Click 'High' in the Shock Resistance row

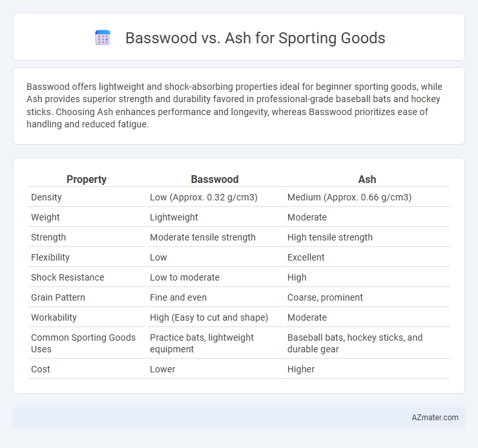point(297,277)
